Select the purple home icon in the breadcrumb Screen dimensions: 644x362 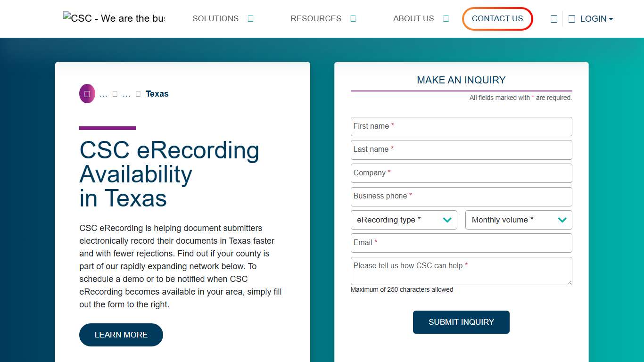87,93
